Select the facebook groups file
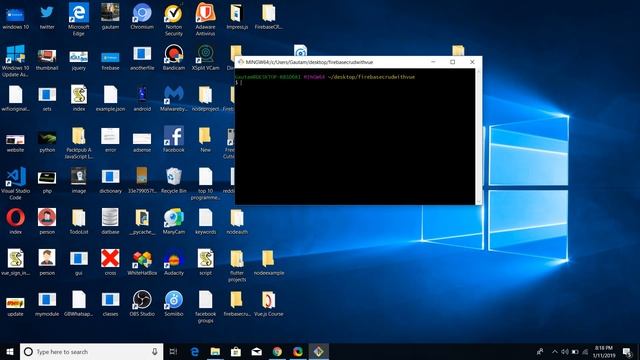640x360 pixels. (205, 307)
